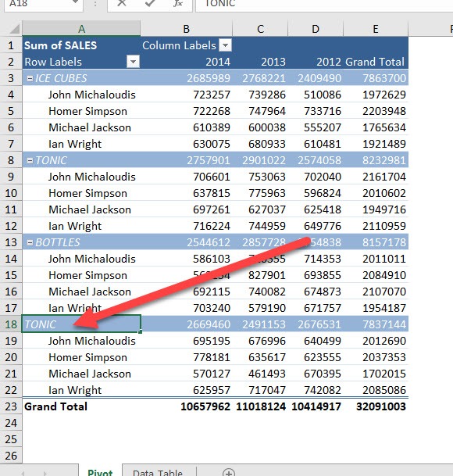The width and height of the screenshot is (453, 476).
Task: Select Ian Wright in row 7
Action: coord(81,144)
